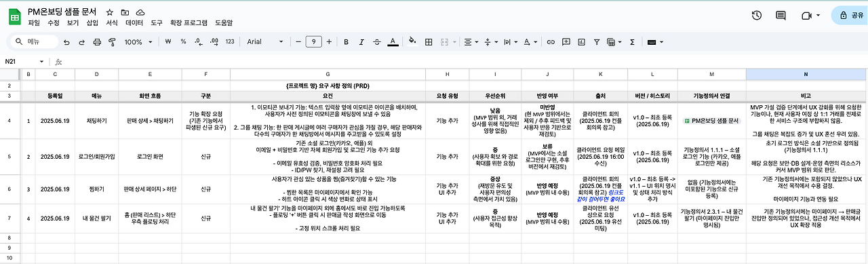Viewport: 868px width, 264px height.
Task: Click the font size field showing 9
Action: point(313,42)
